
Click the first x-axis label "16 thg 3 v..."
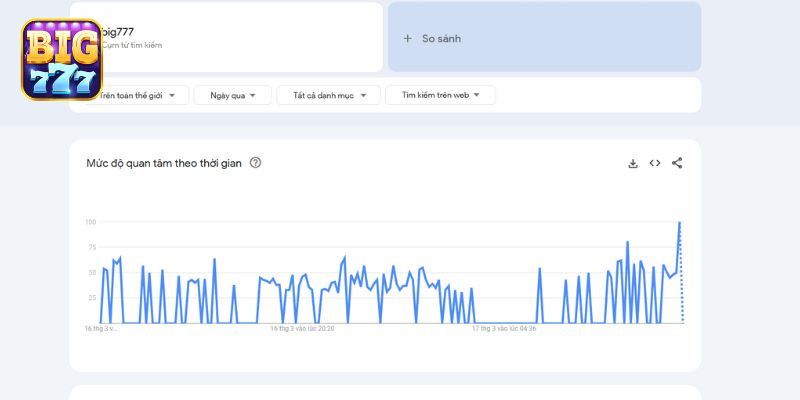pyautogui.click(x=101, y=327)
